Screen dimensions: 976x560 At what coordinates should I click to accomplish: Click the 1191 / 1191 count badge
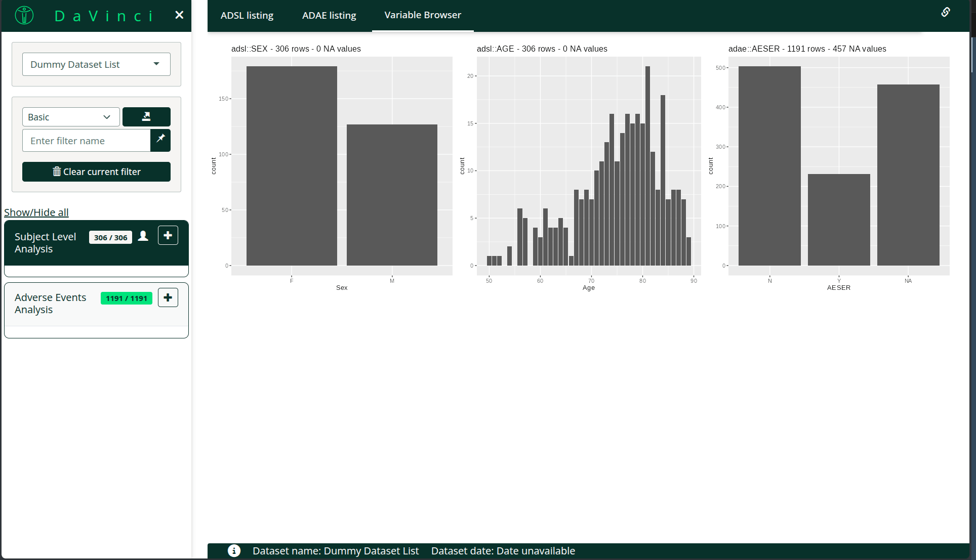[x=127, y=298]
